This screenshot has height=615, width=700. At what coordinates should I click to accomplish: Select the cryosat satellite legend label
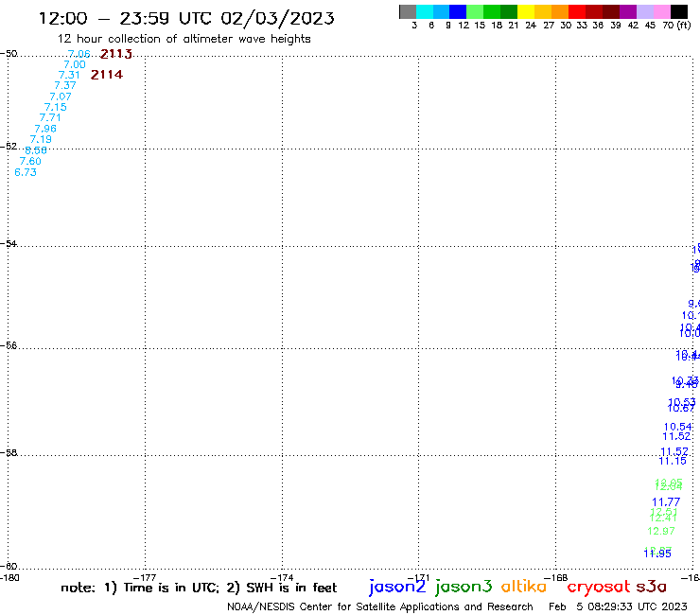click(x=598, y=587)
